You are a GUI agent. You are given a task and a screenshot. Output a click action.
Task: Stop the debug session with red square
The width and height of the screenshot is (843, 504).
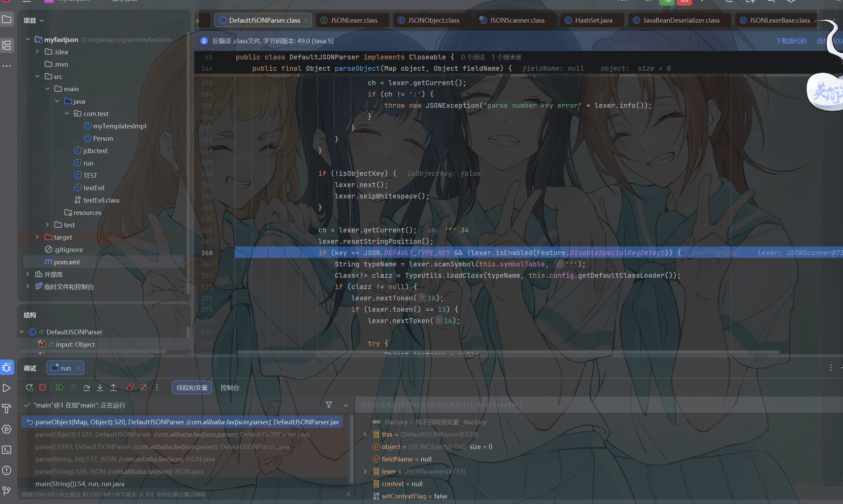43,388
